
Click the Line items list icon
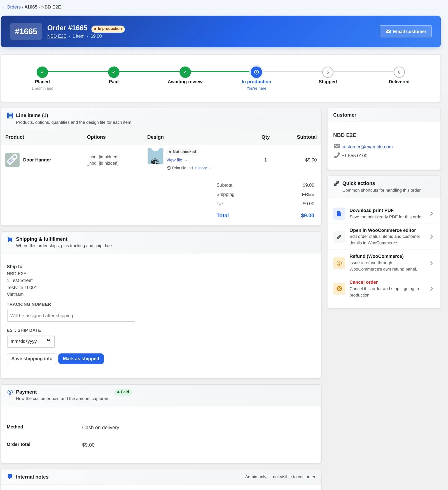10,115
